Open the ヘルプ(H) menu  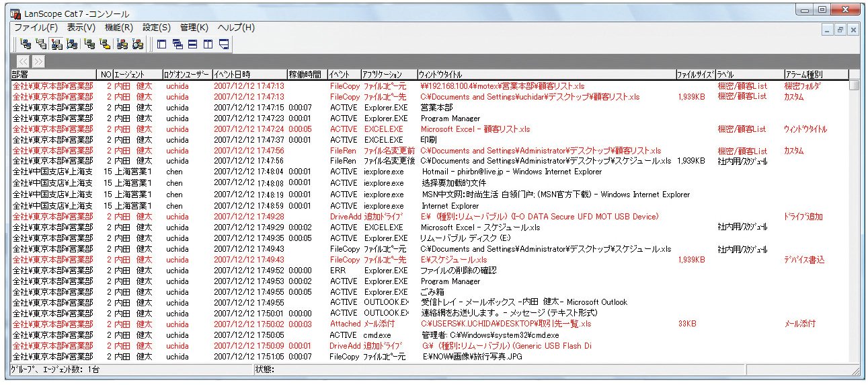point(236,28)
